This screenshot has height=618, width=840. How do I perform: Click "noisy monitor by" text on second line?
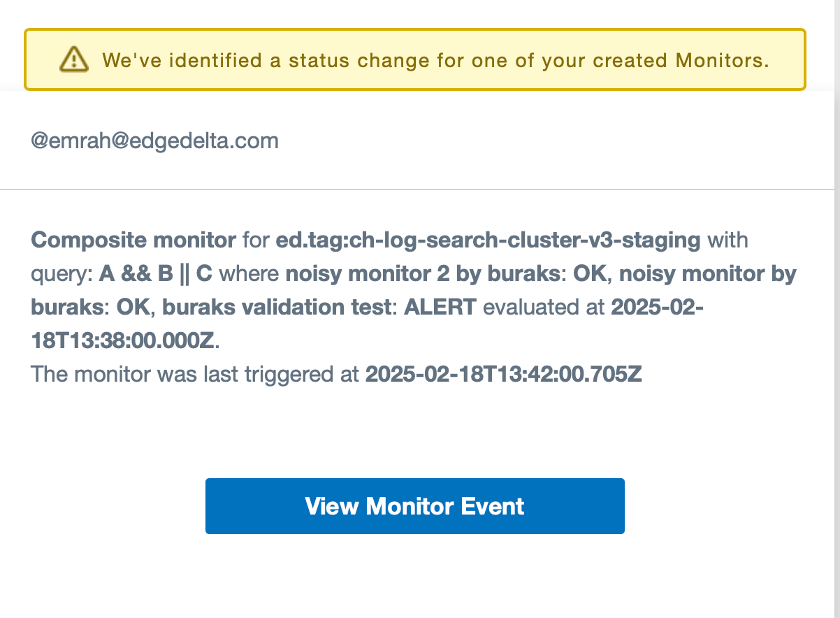[709, 274]
